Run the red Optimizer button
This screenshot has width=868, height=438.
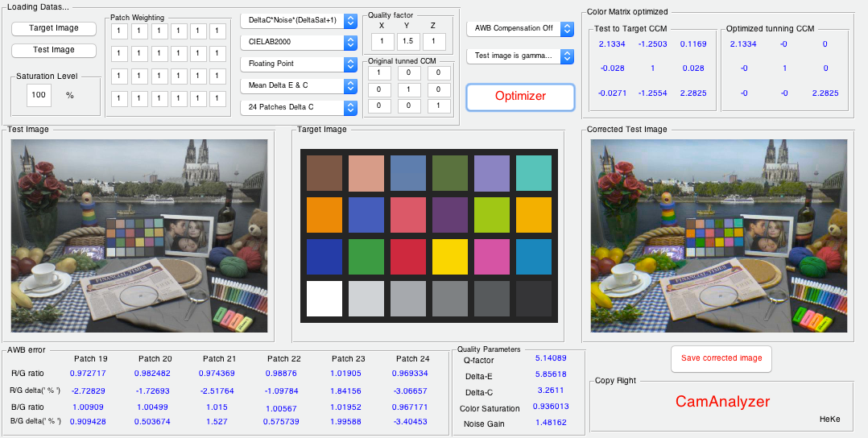click(520, 96)
